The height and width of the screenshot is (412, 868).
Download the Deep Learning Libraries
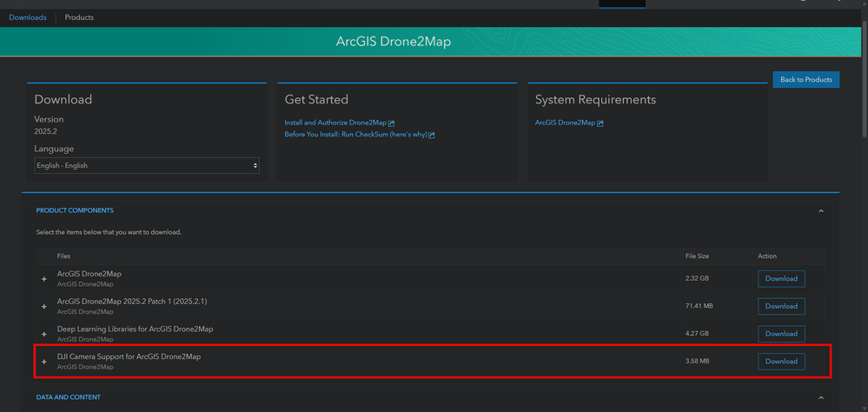tap(781, 334)
